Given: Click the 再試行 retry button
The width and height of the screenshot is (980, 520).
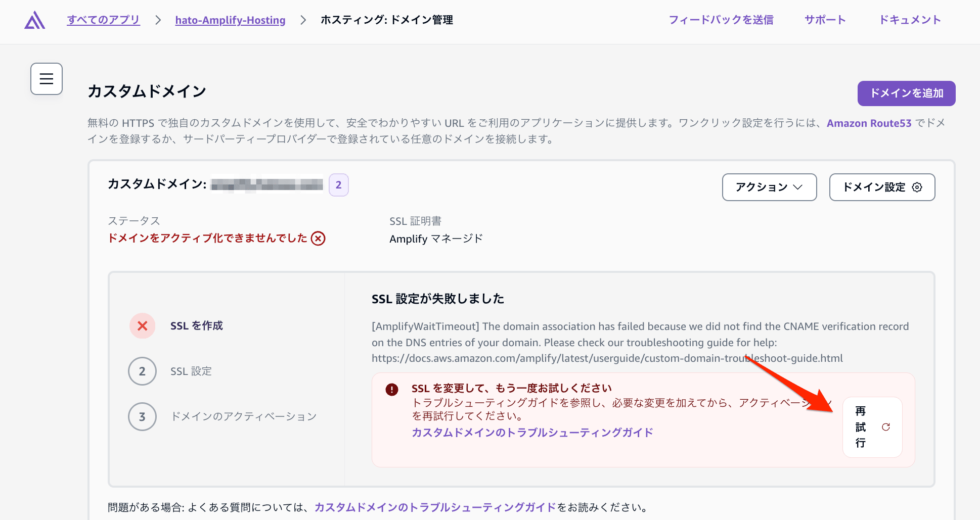Looking at the screenshot, I should [x=873, y=427].
